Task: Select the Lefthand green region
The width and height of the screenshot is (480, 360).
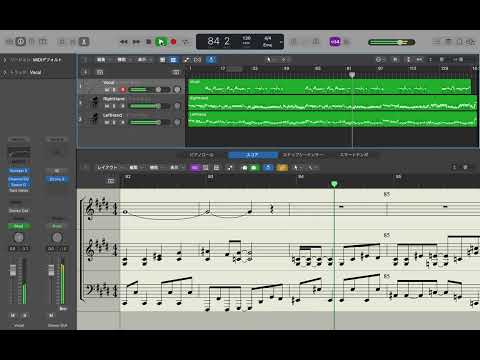Action: coord(333,119)
